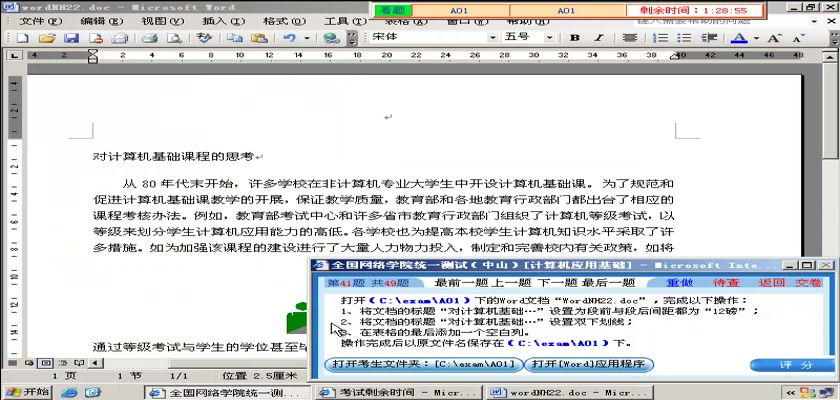Switch to Web Layout view
Viewport: 840px width, 400px height.
(29, 363)
